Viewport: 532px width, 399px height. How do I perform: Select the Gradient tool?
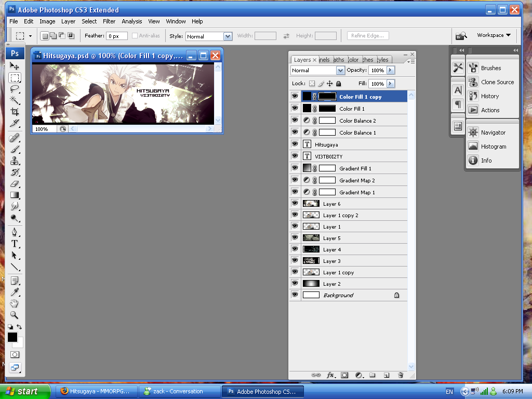[15, 195]
